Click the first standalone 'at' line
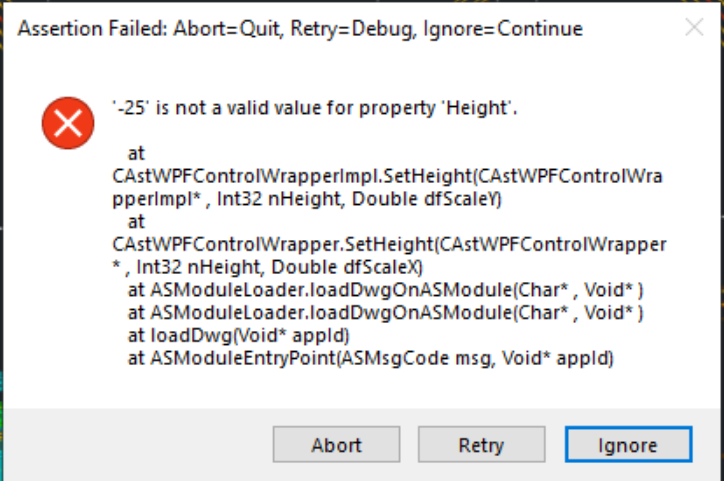The height and width of the screenshot is (481, 724). 136,153
